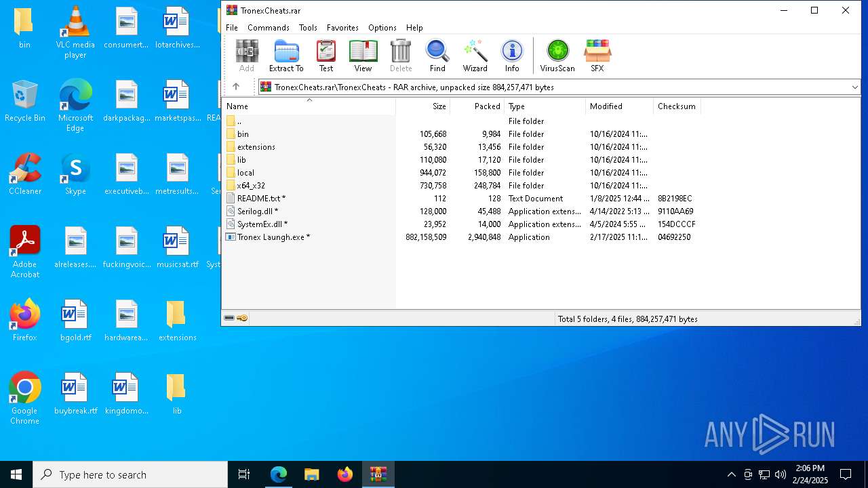Open the Find magnifier icon
Viewport: 868px width, 488px height.
(x=437, y=56)
